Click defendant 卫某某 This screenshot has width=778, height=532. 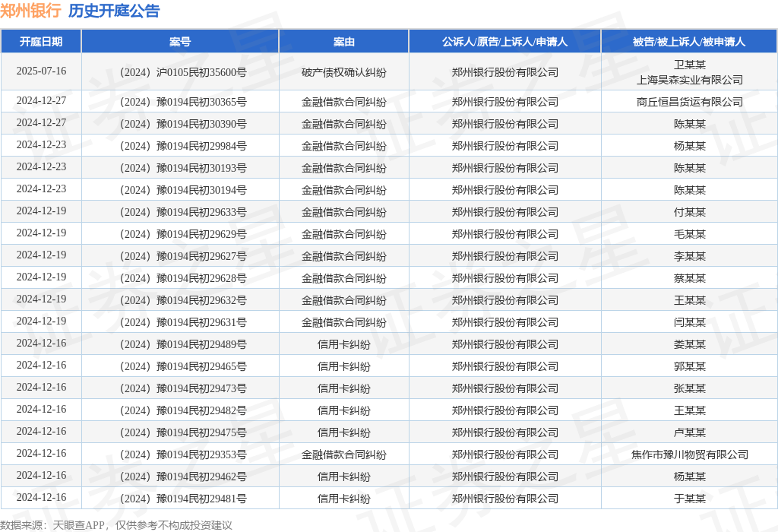pyautogui.click(x=690, y=65)
